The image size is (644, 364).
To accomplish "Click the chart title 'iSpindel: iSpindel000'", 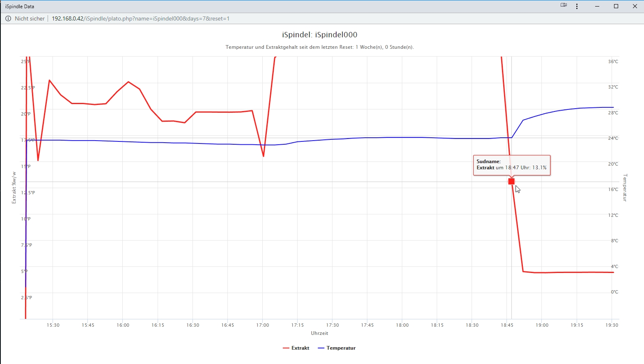I will (x=319, y=35).
